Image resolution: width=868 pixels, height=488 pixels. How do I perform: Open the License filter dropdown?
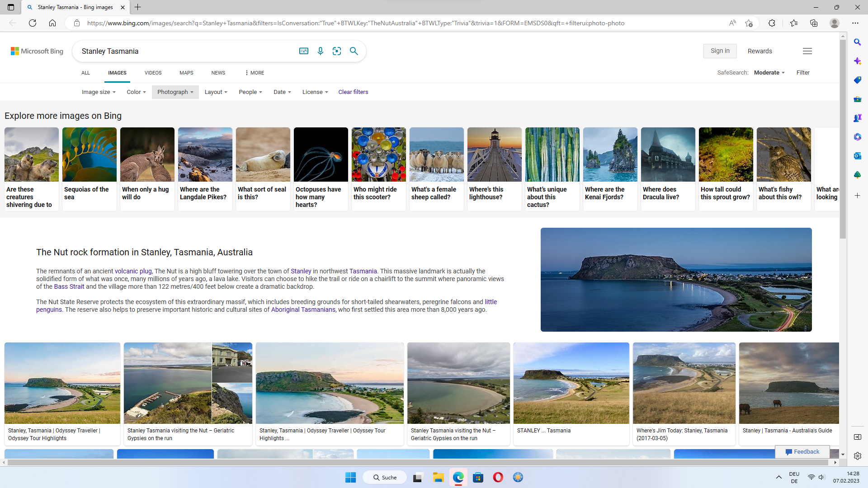315,92
